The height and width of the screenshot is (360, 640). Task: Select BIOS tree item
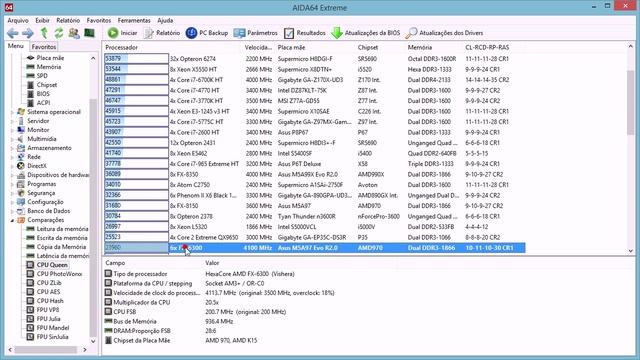point(43,94)
